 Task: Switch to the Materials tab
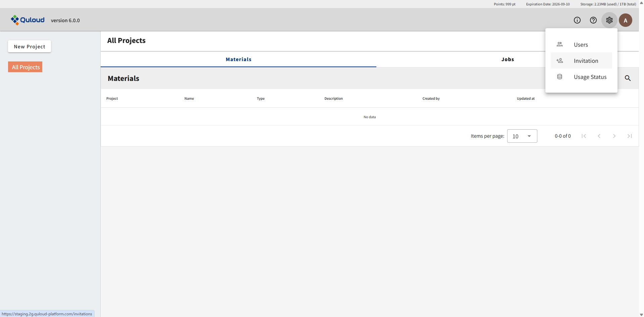pos(238,59)
